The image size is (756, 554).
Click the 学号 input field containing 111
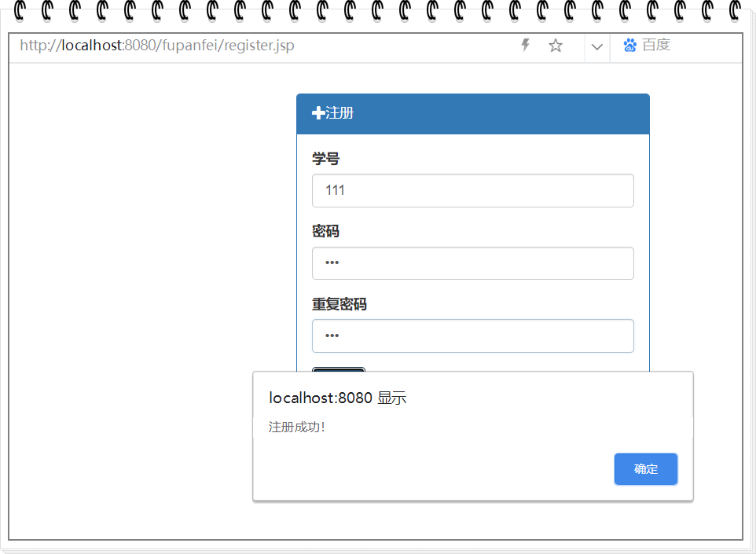pyautogui.click(x=472, y=190)
